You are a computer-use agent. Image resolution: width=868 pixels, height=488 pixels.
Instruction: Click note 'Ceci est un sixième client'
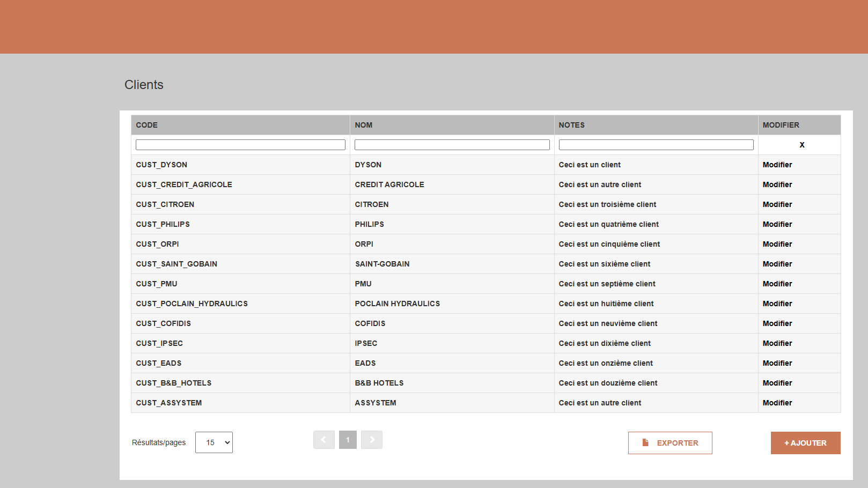pyautogui.click(x=605, y=264)
